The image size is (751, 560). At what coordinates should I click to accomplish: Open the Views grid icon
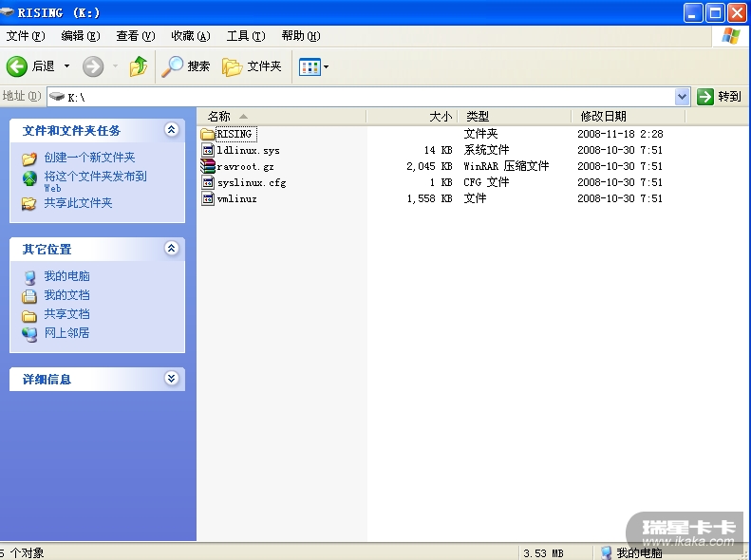point(310,67)
